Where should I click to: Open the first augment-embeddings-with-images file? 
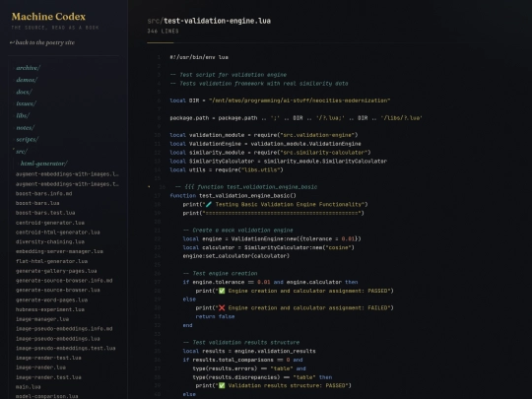tap(67, 174)
